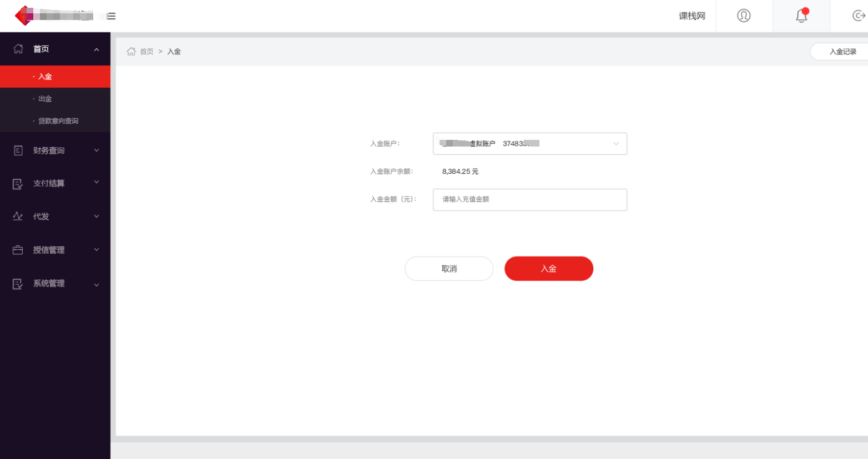Viewport: 868px width, 459px height.
Task: Open the 财务查询 menu label
Action: 49,150
